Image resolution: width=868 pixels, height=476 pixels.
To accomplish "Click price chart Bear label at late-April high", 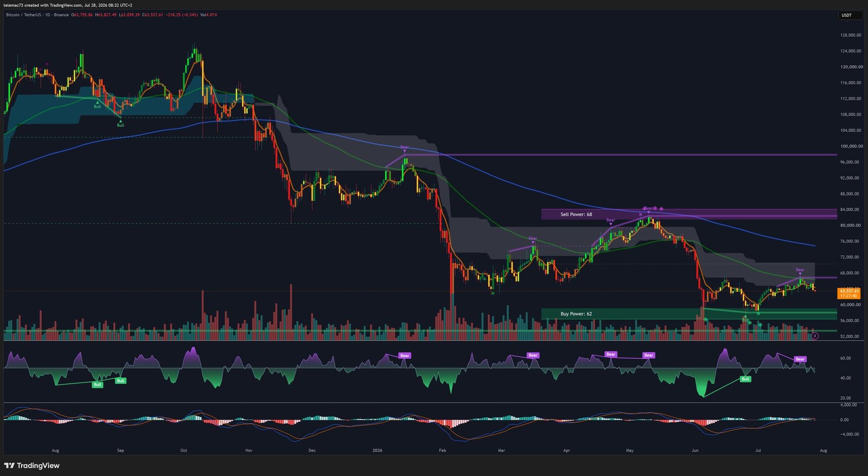I will [x=610, y=220].
